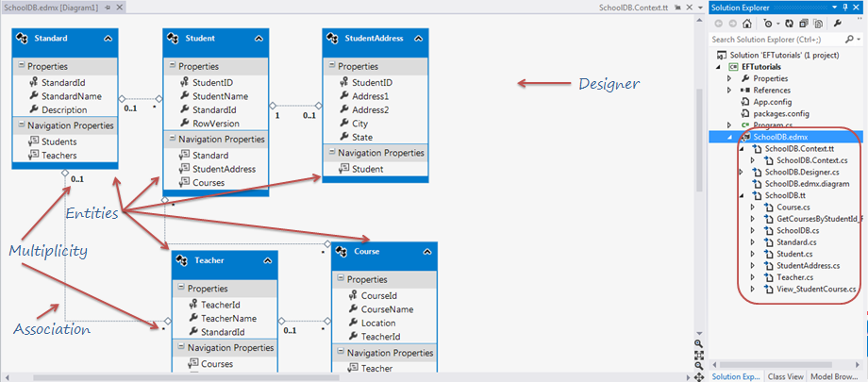Click the Standard entity header icon
Screen dimensions: 868x382
click(23, 38)
